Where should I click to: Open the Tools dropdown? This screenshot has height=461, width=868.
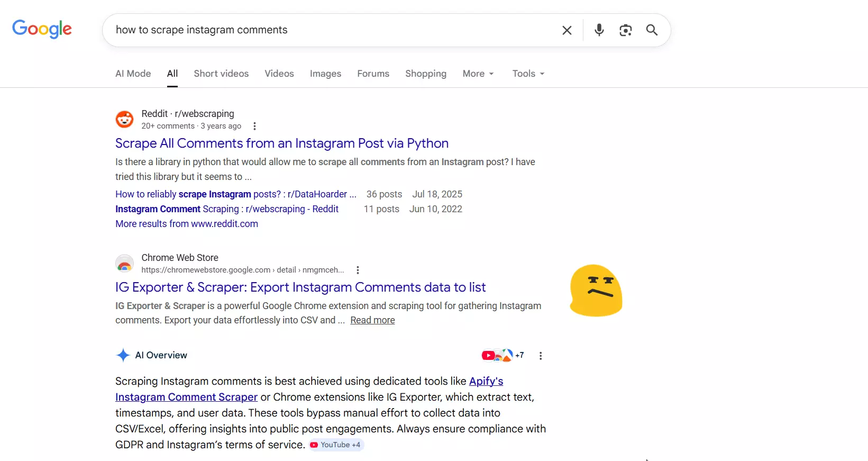coord(528,74)
